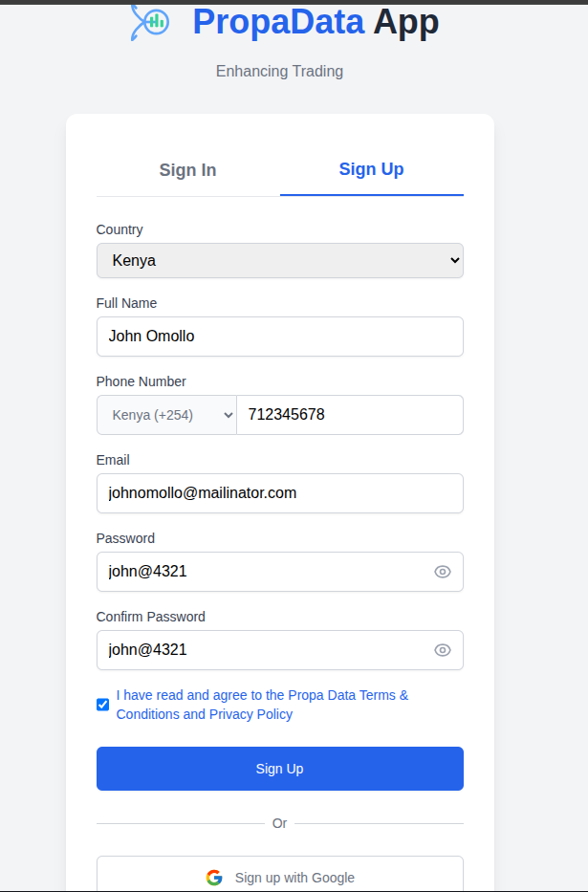Reveal Confirm Password with its eye icon
The height and width of the screenshot is (892, 588).
tap(443, 650)
